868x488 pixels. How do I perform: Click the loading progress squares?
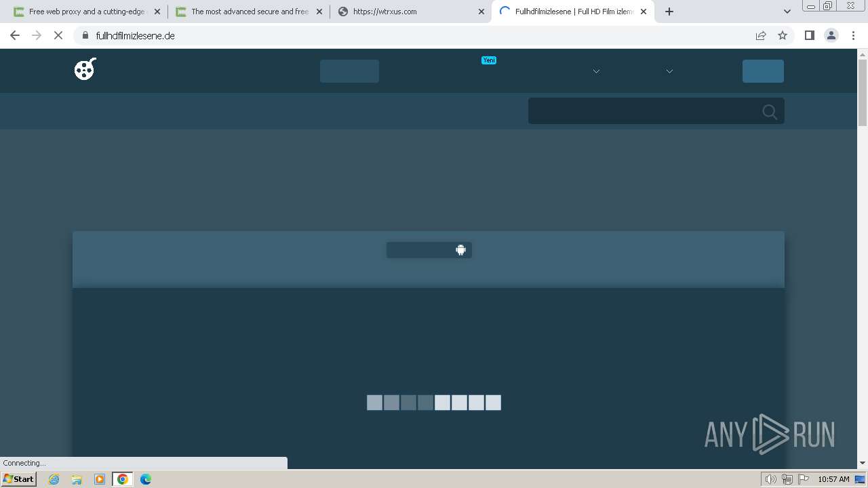coord(434,403)
